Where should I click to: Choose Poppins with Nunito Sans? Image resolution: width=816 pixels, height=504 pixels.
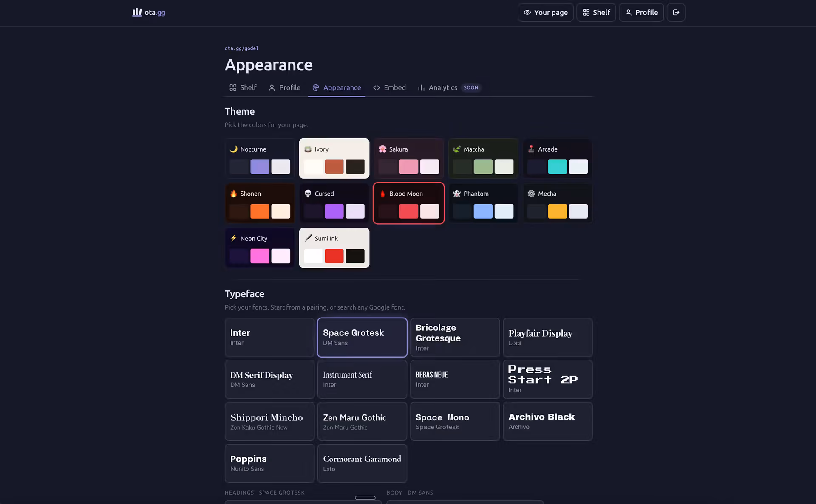(269, 463)
